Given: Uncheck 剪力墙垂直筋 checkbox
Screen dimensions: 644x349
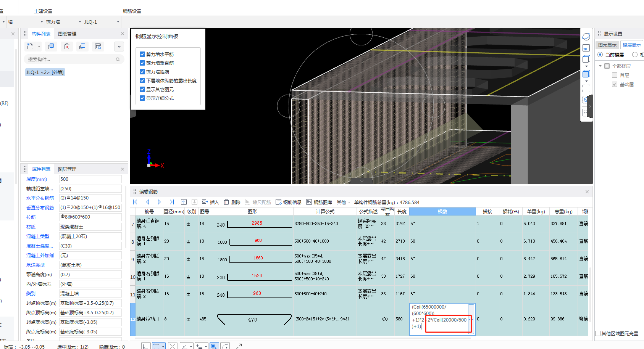Looking at the screenshot, I should click(x=142, y=63).
